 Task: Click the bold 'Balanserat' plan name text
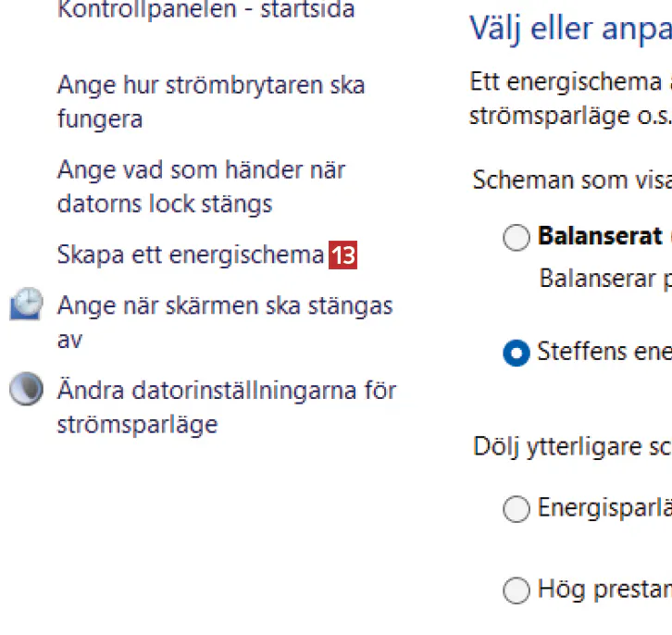click(x=600, y=236)
